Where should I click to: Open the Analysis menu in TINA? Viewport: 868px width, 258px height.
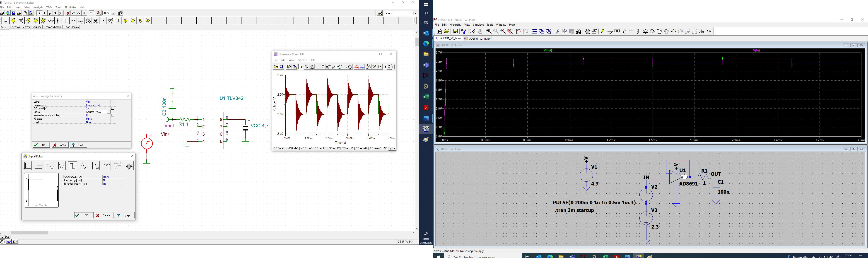(x=38, y=7)
